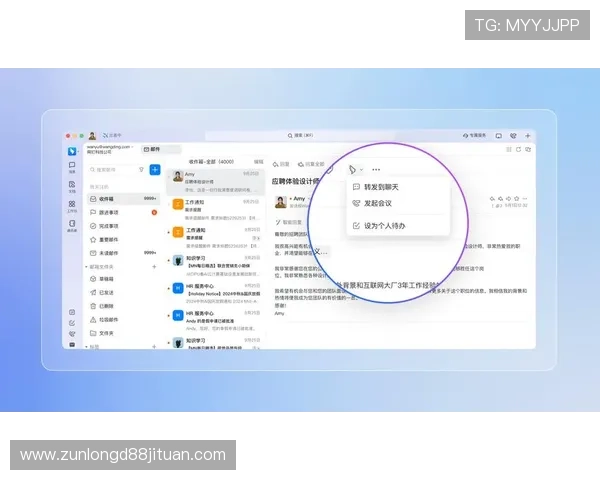Open the 收件箱 inbox folder

click(123, 199)
